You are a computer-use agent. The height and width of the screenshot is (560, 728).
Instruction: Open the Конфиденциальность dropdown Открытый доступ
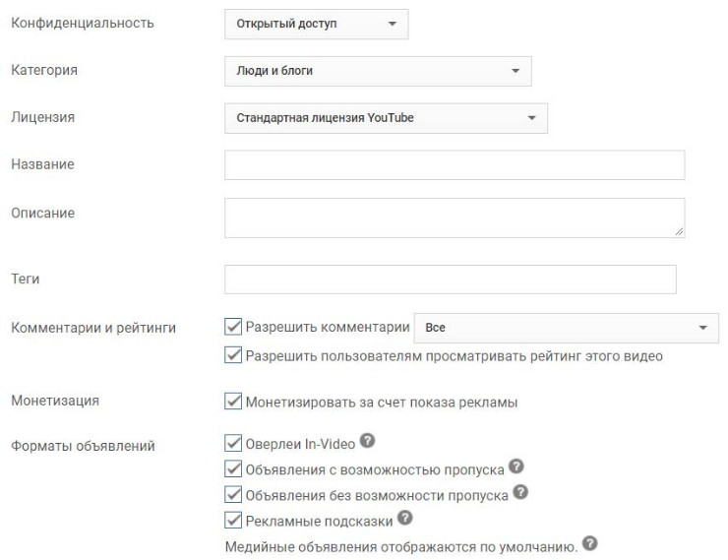[316, 24]
